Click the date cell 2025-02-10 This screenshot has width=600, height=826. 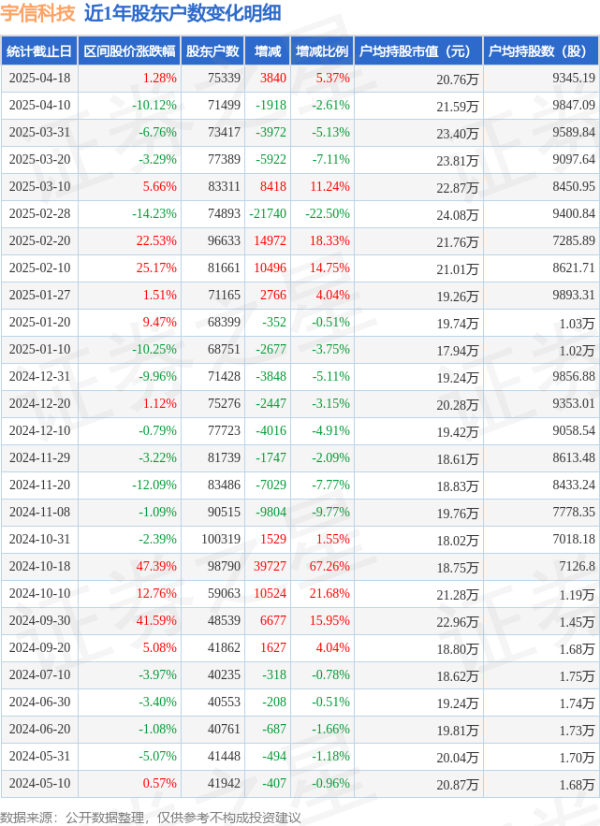(40, 268)
